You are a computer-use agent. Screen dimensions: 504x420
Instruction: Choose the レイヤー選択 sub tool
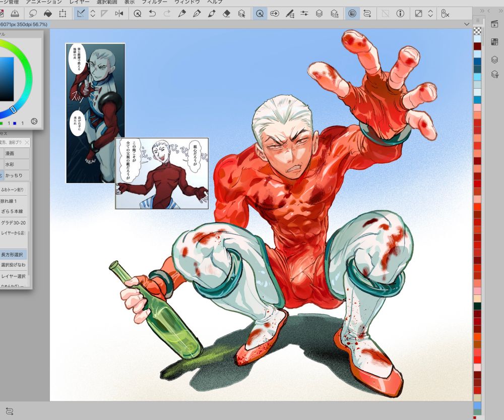click(x=14, y=276)
